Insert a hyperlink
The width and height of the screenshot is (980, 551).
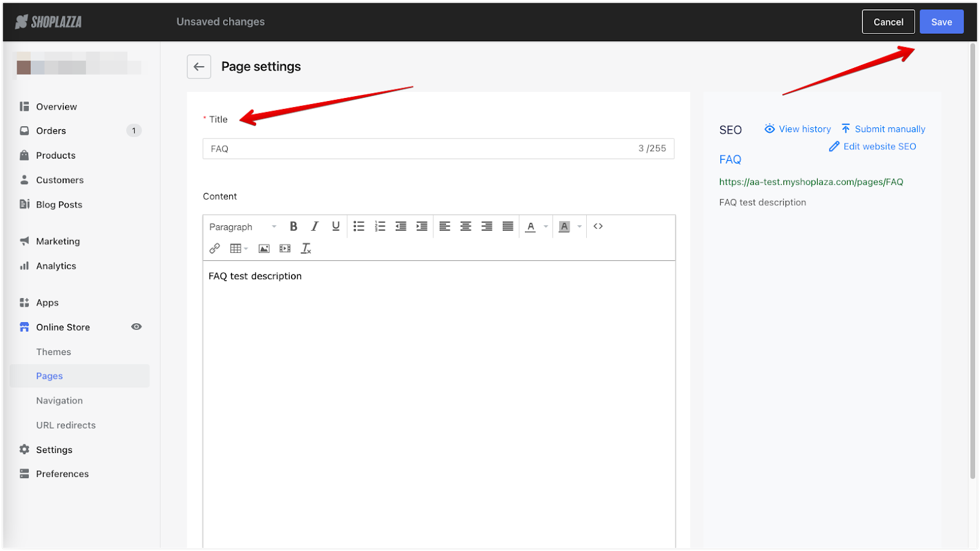coord(214,249)
